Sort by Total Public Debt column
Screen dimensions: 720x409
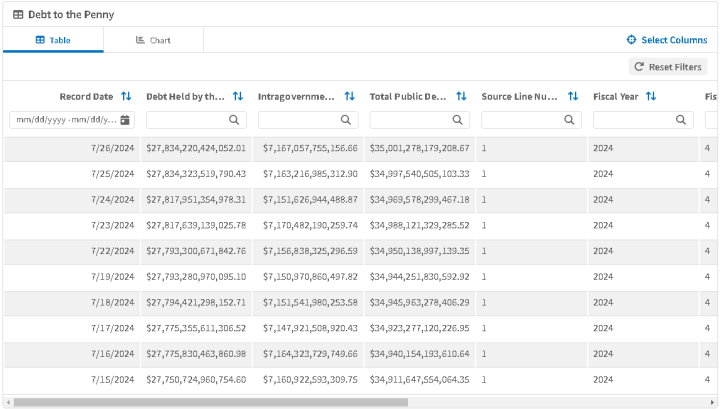(461, 96)
